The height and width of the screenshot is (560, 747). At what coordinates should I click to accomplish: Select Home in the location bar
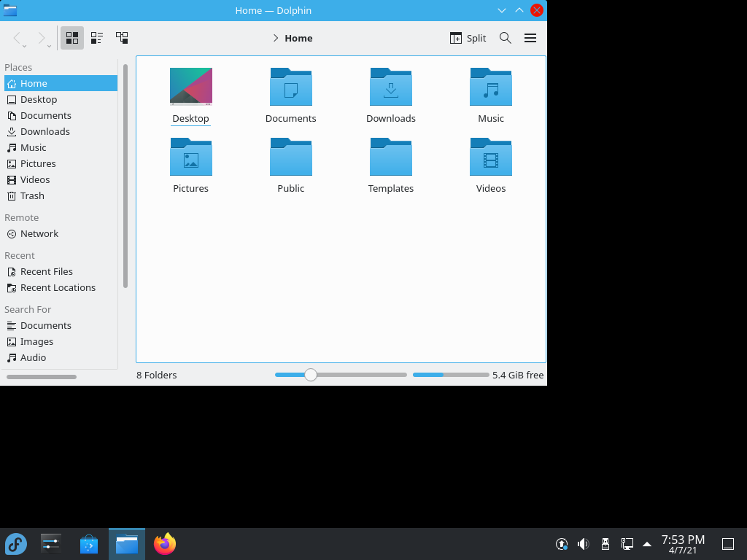tap(298, 38)
